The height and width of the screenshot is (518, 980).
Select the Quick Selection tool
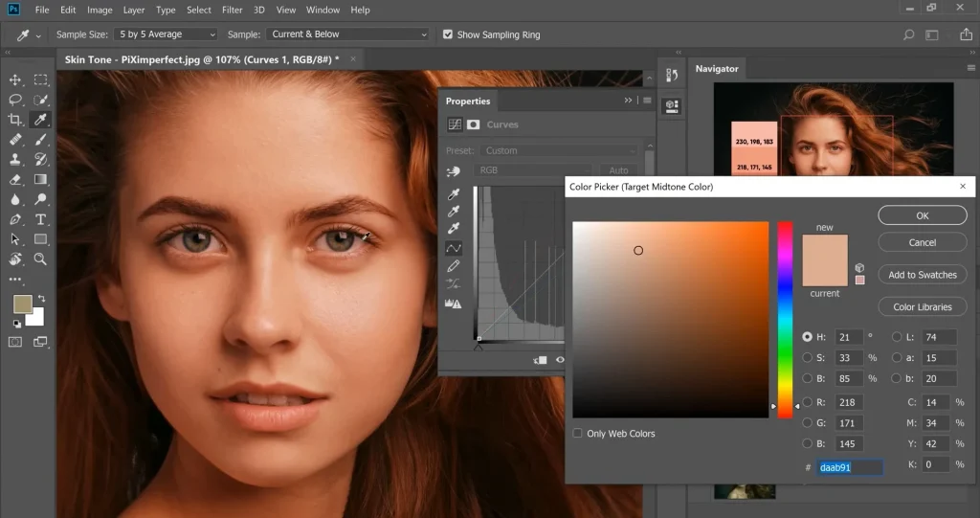point(40,101)
